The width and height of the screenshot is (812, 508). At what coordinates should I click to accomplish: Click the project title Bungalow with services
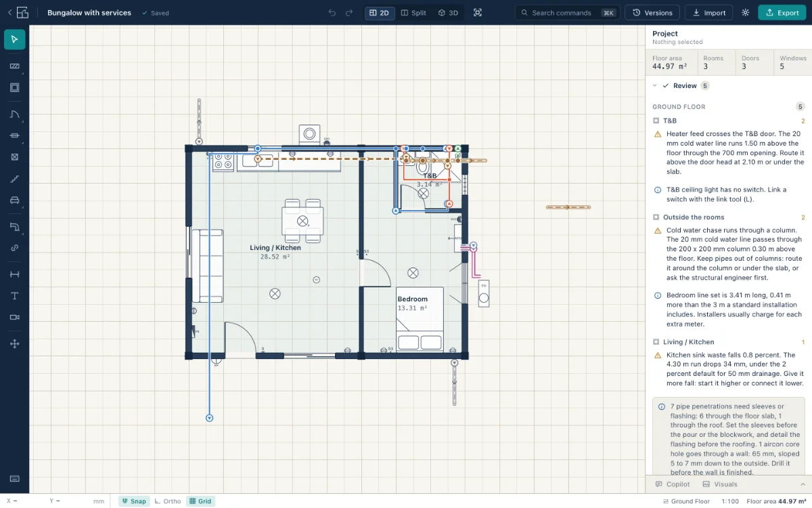pos(89,13)
